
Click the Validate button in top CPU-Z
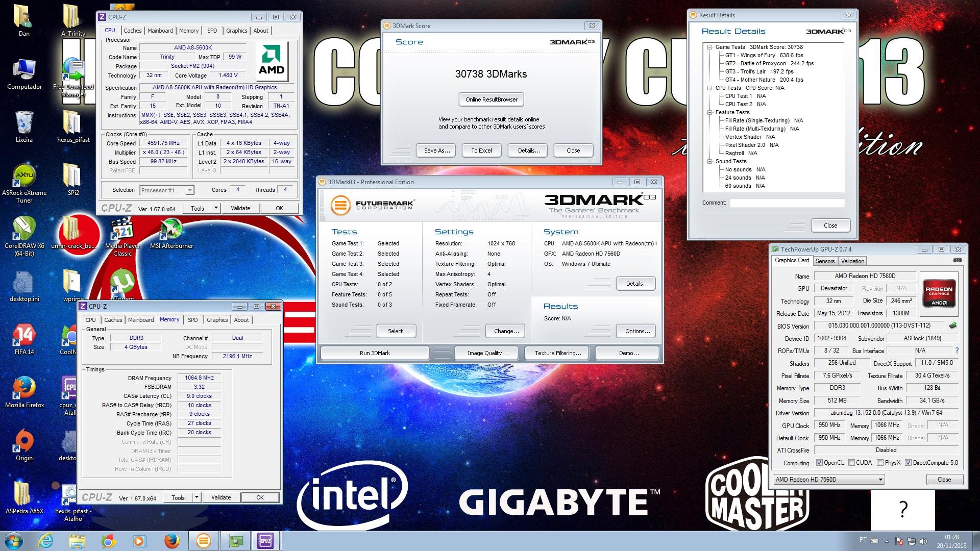tap(240, 208)
